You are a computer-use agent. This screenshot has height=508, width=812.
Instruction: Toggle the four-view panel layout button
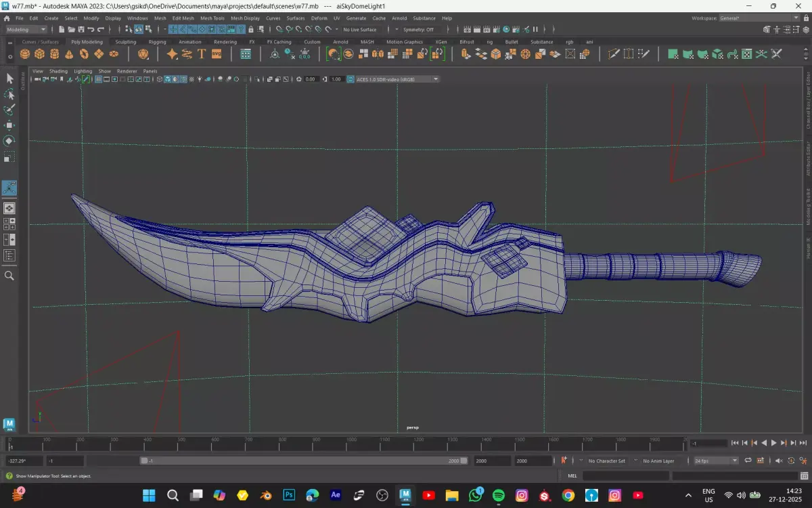(x=9, y=224)
